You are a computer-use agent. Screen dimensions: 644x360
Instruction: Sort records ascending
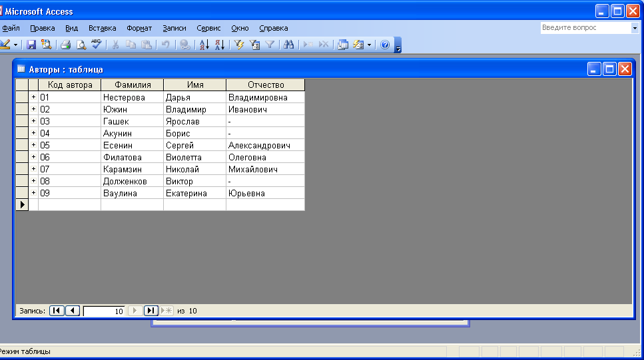pos(204,45)
